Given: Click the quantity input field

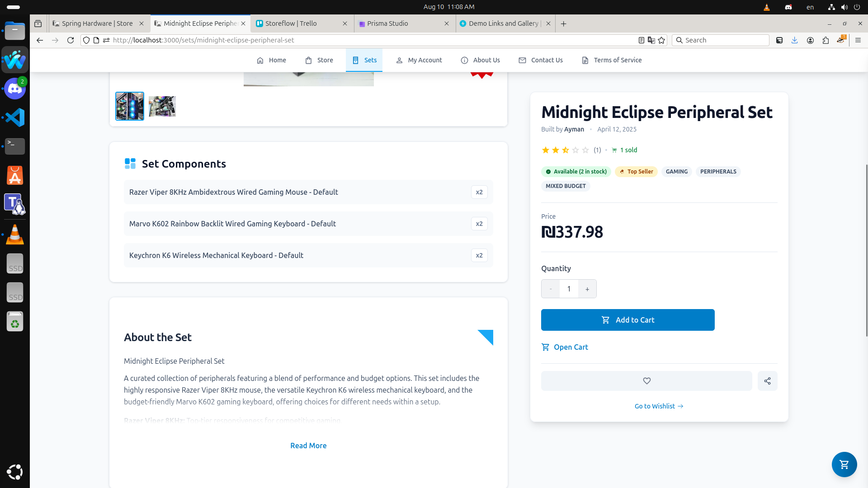Looking at the screenshot, I should [569, 289].
